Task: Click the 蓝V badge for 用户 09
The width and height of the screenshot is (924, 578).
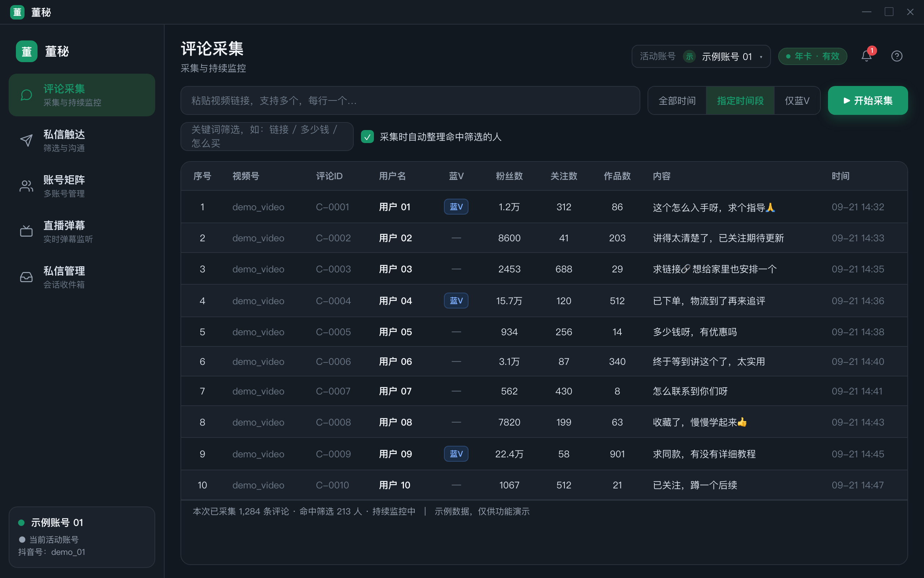Action: coord(456,454)
